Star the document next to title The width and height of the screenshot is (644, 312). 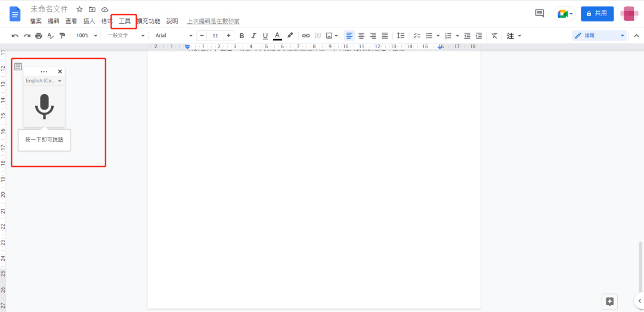click(79, 10)
